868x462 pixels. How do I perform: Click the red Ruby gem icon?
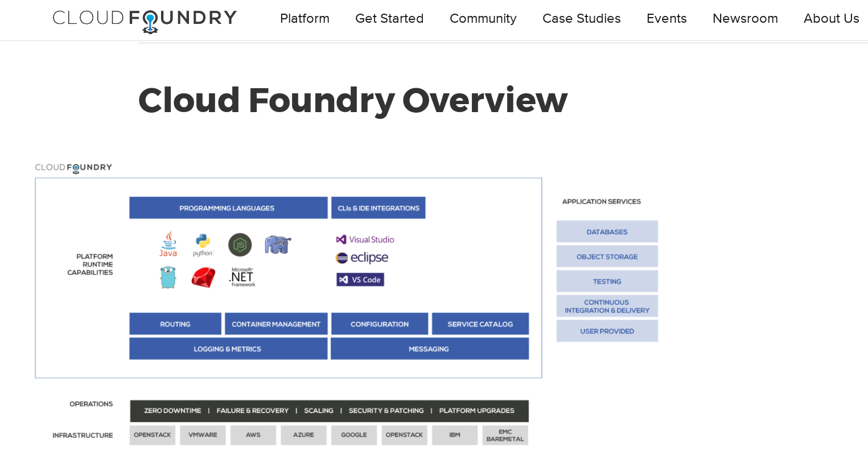pyautogui.click(x=203, y=278)
